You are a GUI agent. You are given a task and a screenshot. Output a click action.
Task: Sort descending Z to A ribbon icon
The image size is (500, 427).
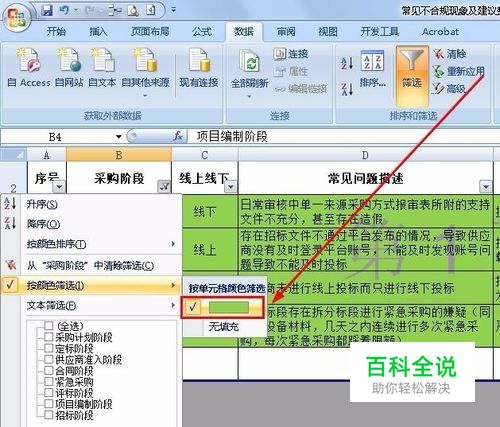click(347, 89)
